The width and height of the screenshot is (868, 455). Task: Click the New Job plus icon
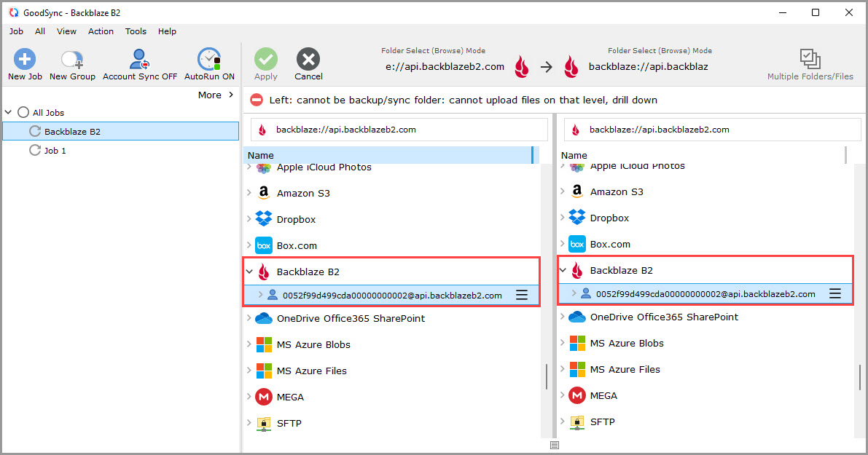24,58
